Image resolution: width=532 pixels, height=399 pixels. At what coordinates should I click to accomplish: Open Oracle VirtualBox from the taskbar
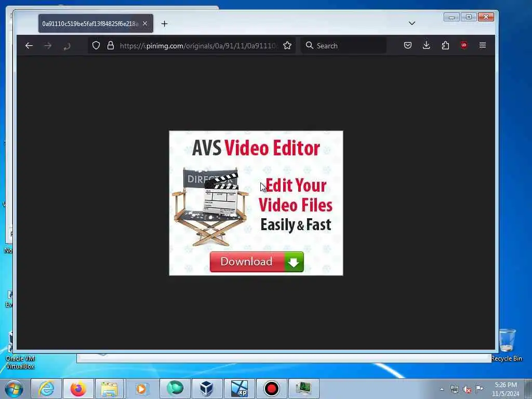207,389
